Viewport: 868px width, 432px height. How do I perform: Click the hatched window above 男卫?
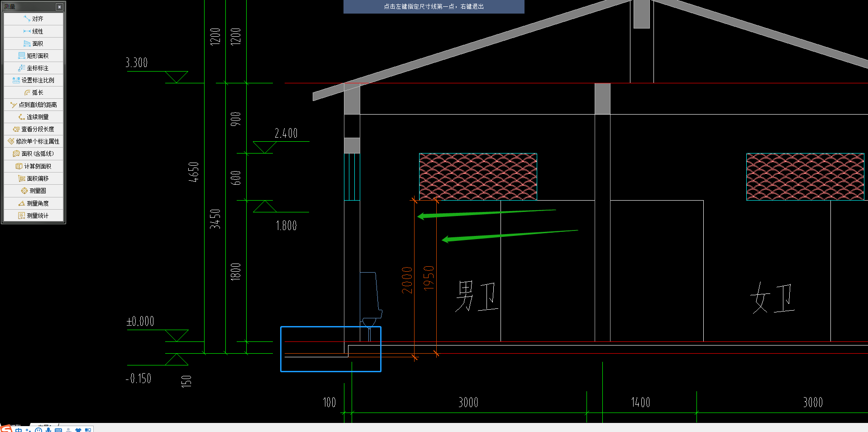click(x=478, y=177)
